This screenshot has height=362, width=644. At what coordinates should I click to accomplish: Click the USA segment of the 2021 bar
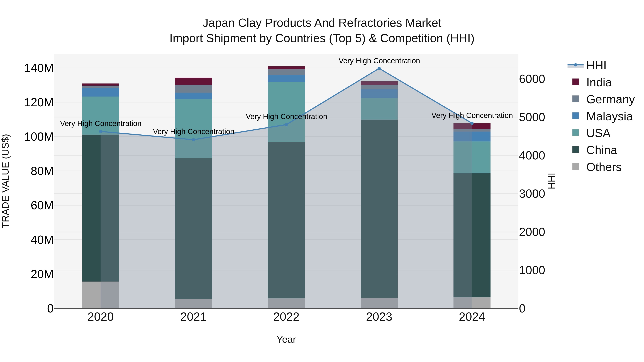[x=194, y=128]
